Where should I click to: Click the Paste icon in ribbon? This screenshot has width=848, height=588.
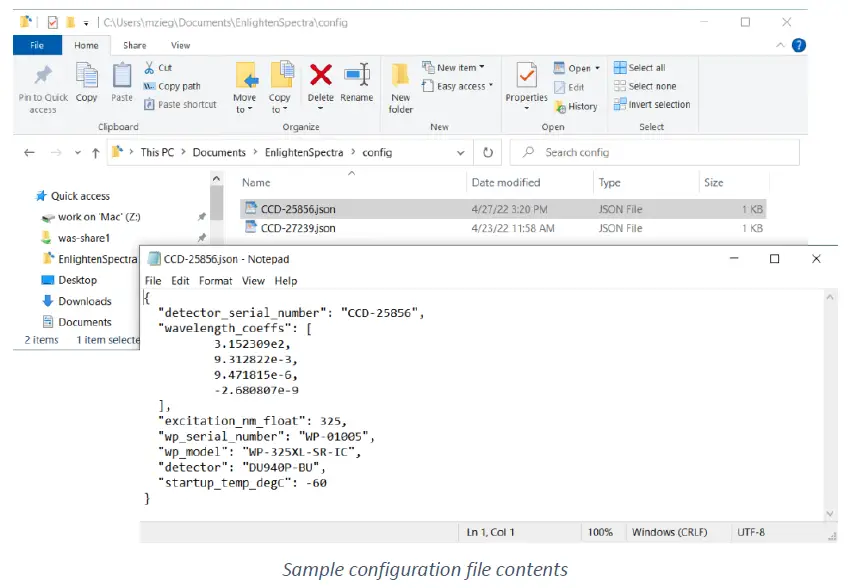[x=122, y=77]
